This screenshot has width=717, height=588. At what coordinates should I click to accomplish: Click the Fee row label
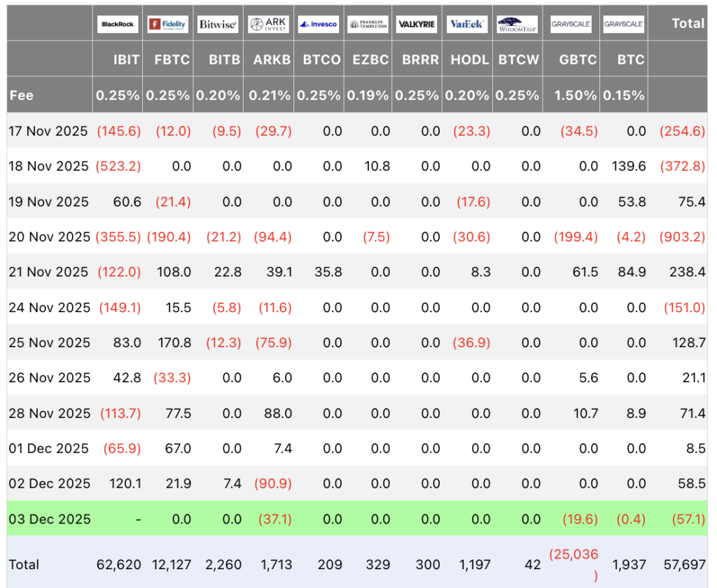pos(21,95)
